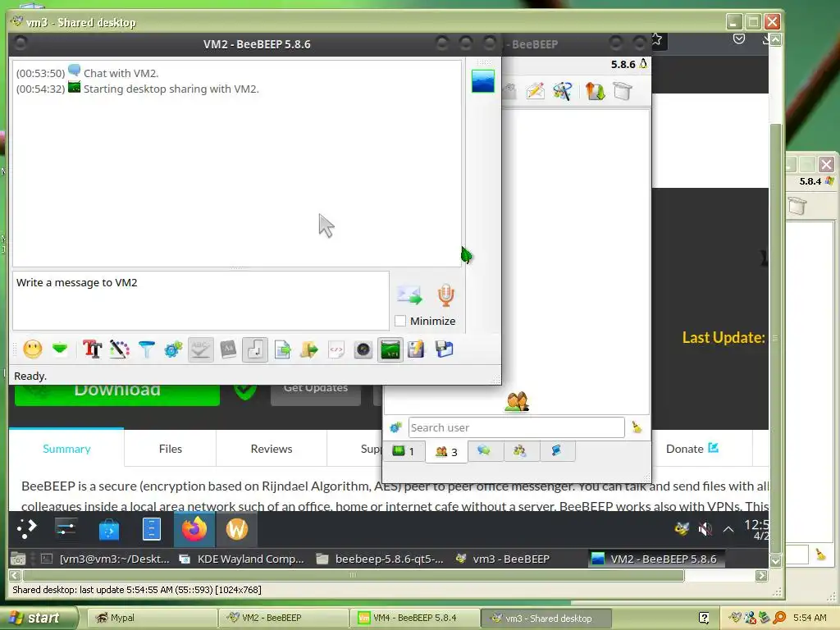Click the send message envelope icon
The width and height of the screenshot is (840, 630).
[410, 294]
